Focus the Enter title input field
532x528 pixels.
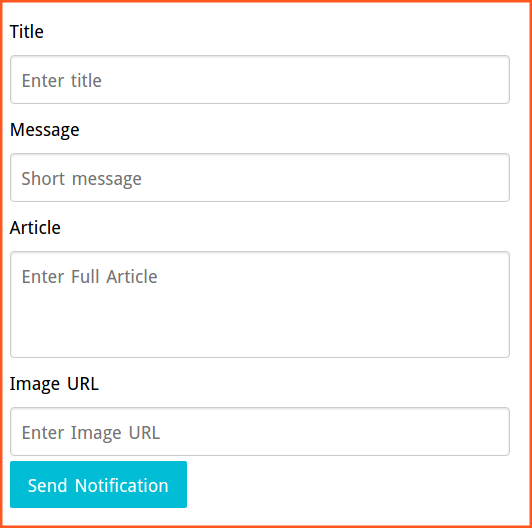point(260,80)
